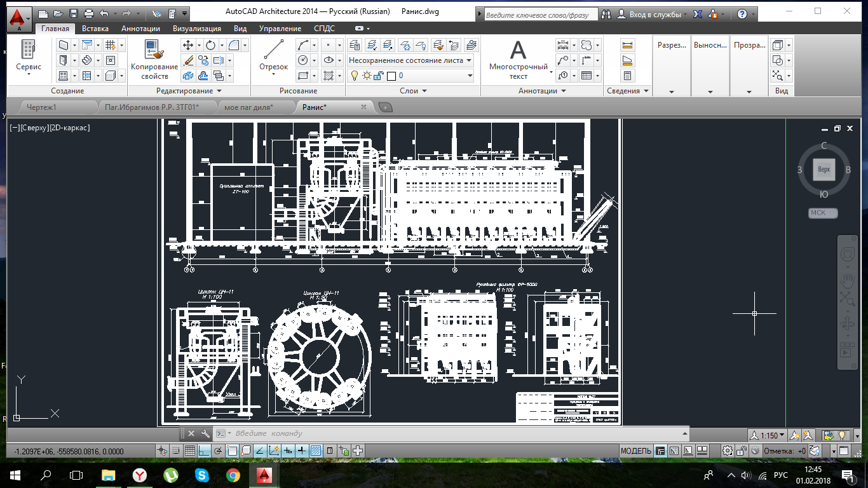Toggle grid display in status bar

189,451
